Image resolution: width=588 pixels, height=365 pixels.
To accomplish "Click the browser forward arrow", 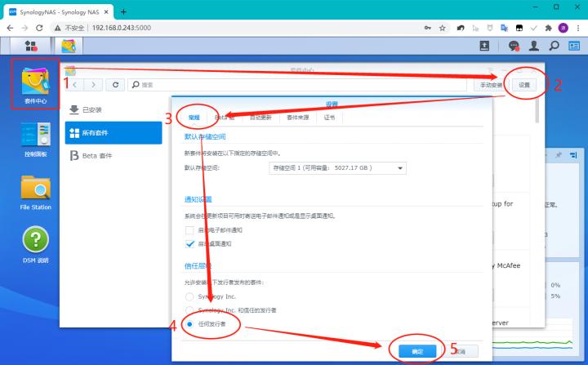I will point(24,28).
